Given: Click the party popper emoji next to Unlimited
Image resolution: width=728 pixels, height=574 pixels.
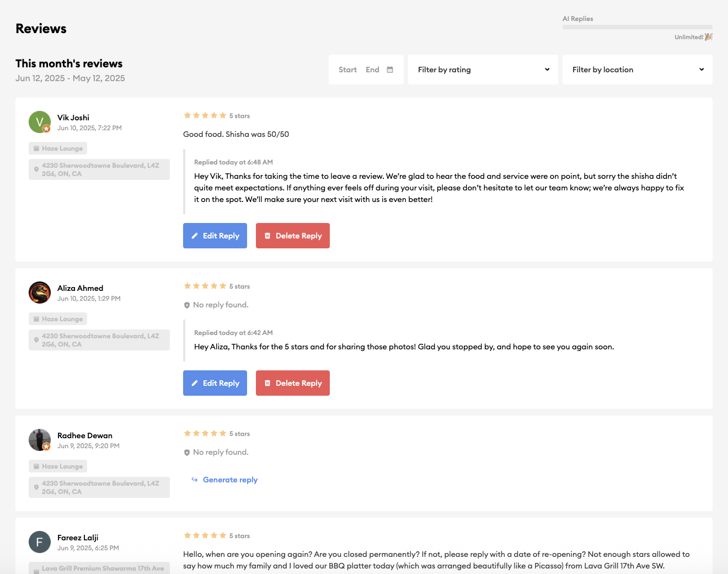Looking at the screenshot, I should (708, 36).
